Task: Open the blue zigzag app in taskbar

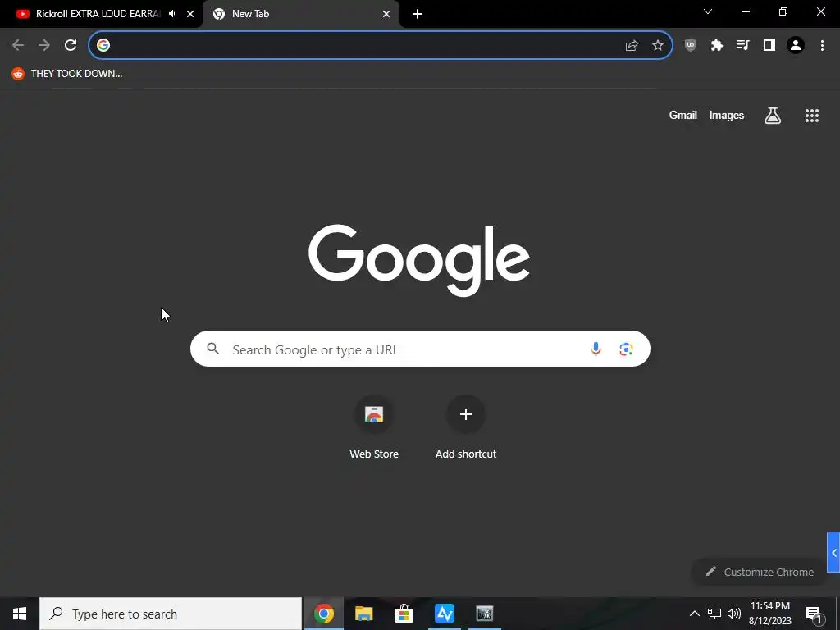Action: click(444, 614)
